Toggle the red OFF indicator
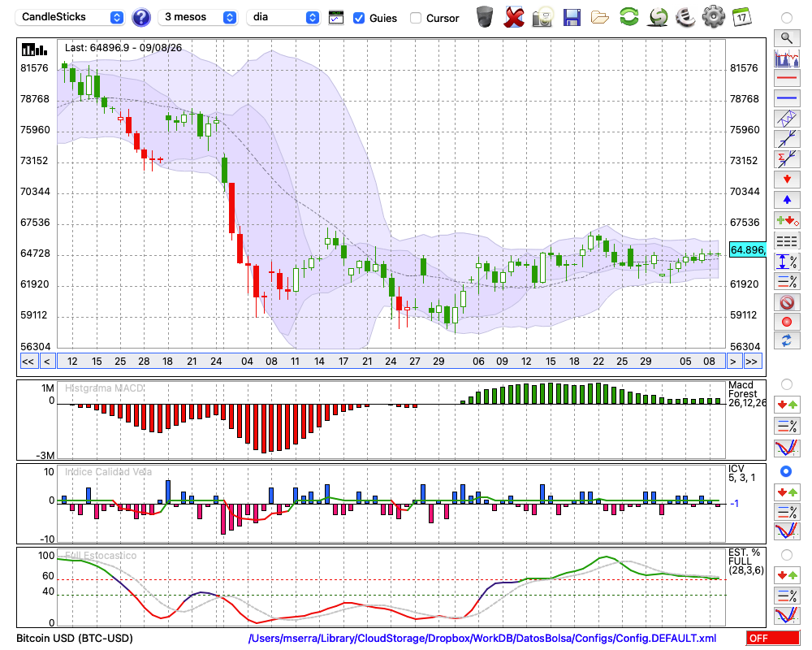 (x=772, y=638)
